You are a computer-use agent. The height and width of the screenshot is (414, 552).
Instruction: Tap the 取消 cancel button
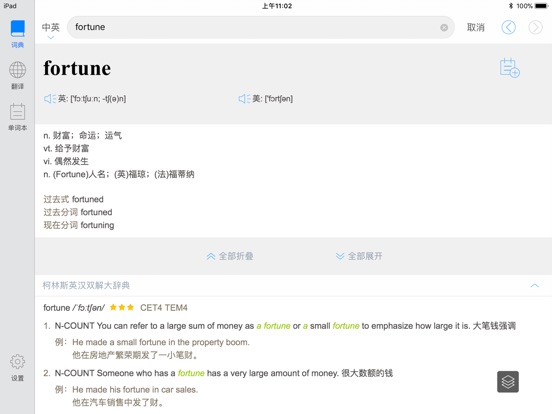click(x=476, y=27)
